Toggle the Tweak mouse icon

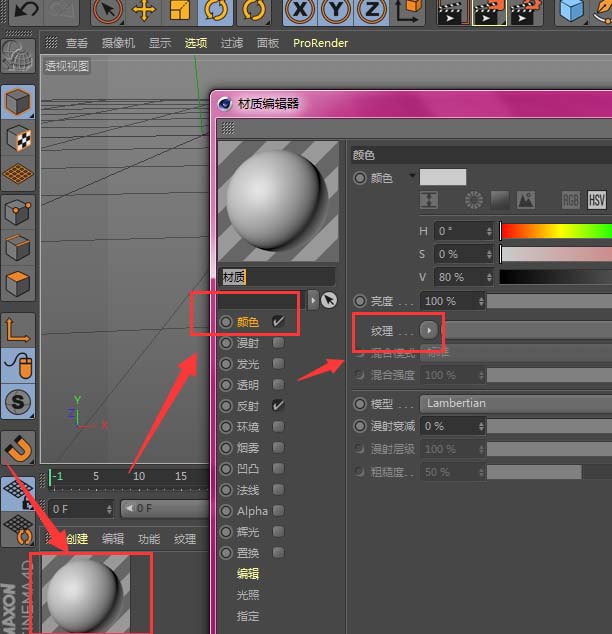(x=18, y=366)
